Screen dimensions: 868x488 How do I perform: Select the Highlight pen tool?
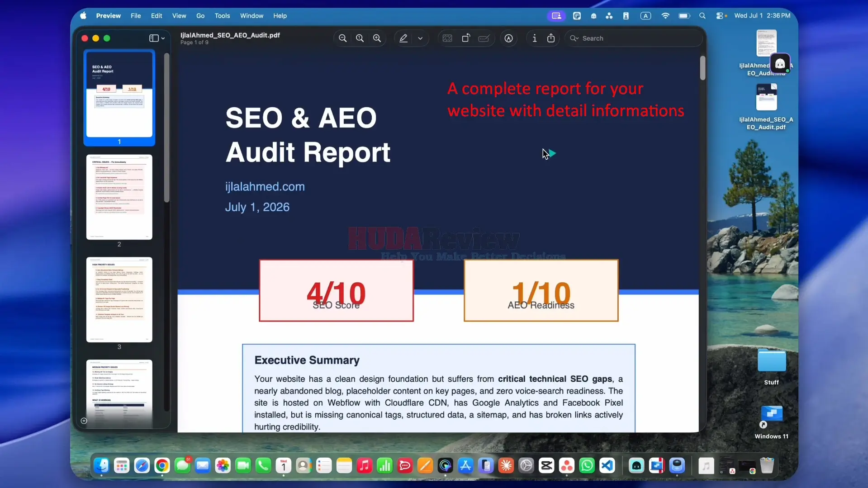[403, 38]
